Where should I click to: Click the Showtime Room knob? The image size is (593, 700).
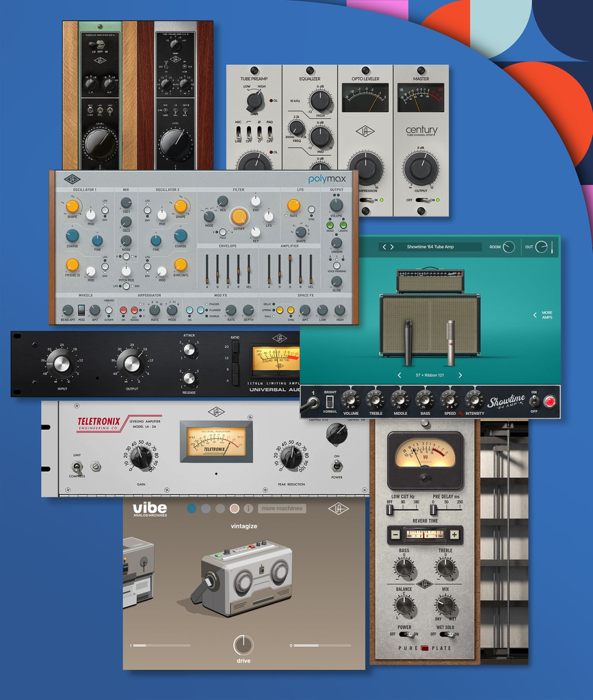(x=509, y=247)
